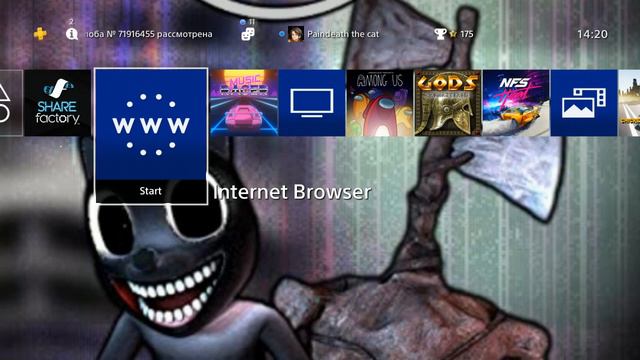Open the TV & Video monitor tile

point(312,103)
